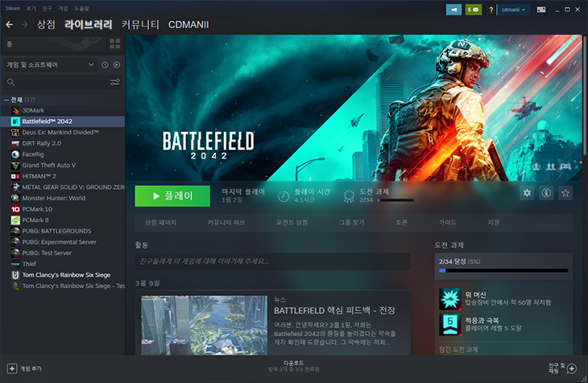Select PCMark 10 in library
This screenshot has height=383, width=588.
pos(63,209)
